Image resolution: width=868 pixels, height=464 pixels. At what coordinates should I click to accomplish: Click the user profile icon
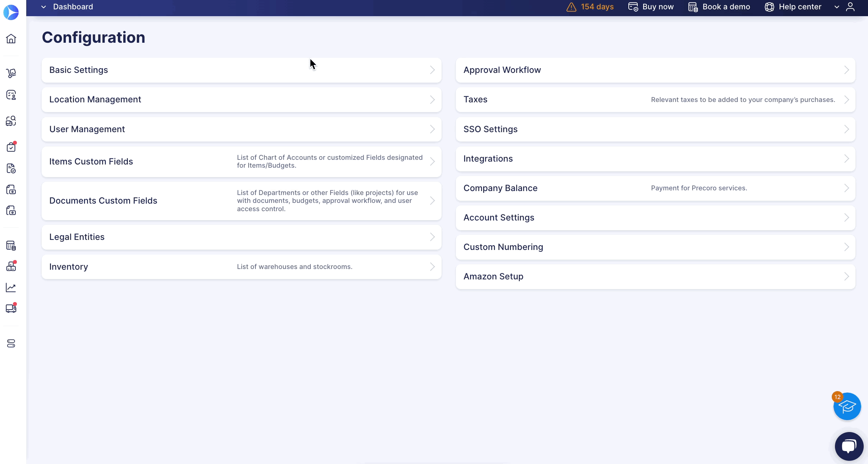tap(850, 7)
